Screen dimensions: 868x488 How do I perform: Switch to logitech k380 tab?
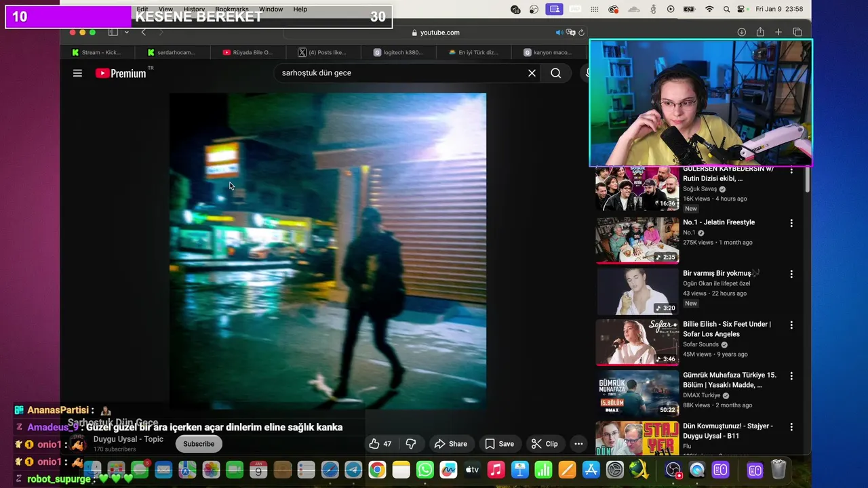(398, 52)
